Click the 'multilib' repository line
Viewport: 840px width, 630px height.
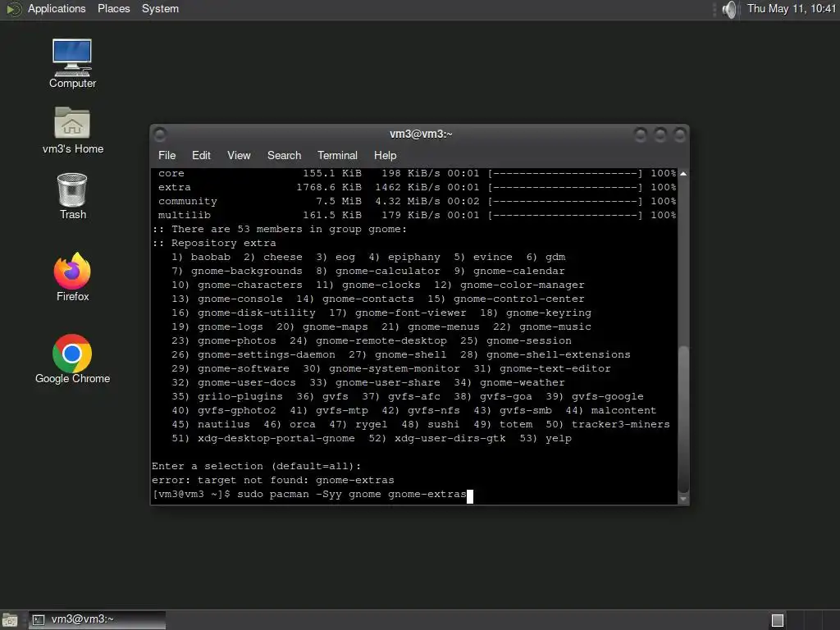(417, 215)
